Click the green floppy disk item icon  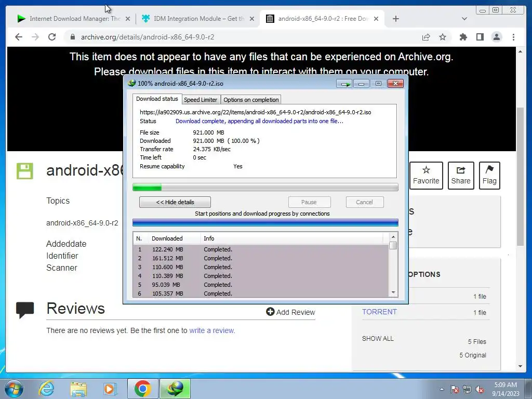25,171
